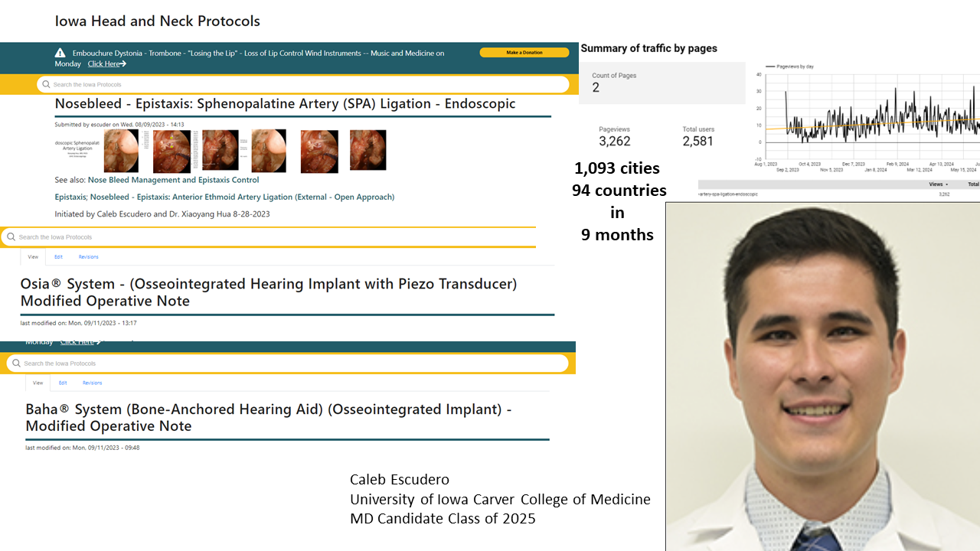Open the title slide thumbnail 'Sphenopalatine Artery Ligation'

77,151
